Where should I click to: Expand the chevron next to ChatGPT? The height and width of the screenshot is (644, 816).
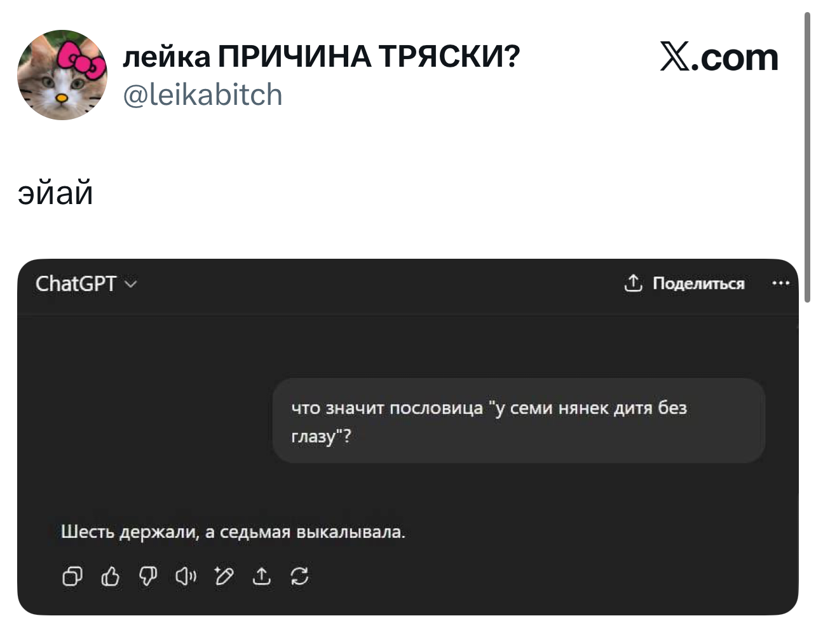point(131,284)
